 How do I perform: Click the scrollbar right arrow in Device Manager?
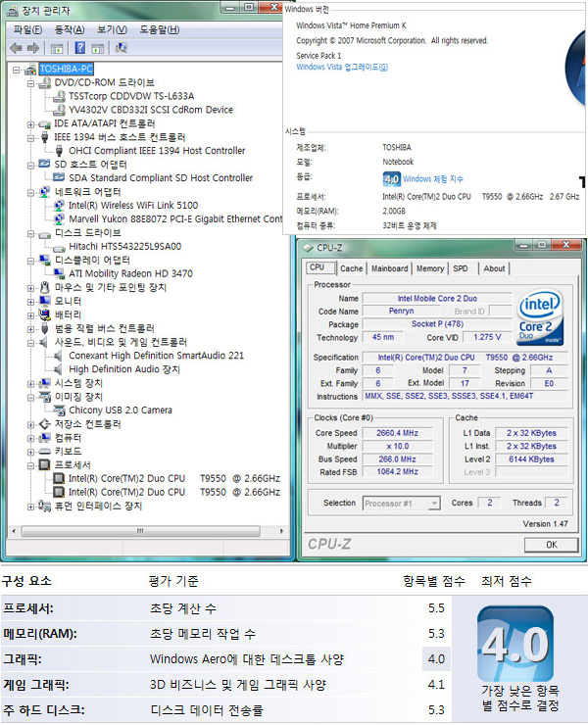(x=281, y=531)
